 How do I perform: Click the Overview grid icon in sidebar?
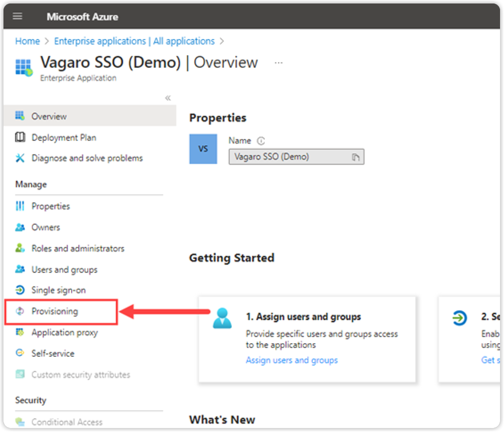coord(20,116)
